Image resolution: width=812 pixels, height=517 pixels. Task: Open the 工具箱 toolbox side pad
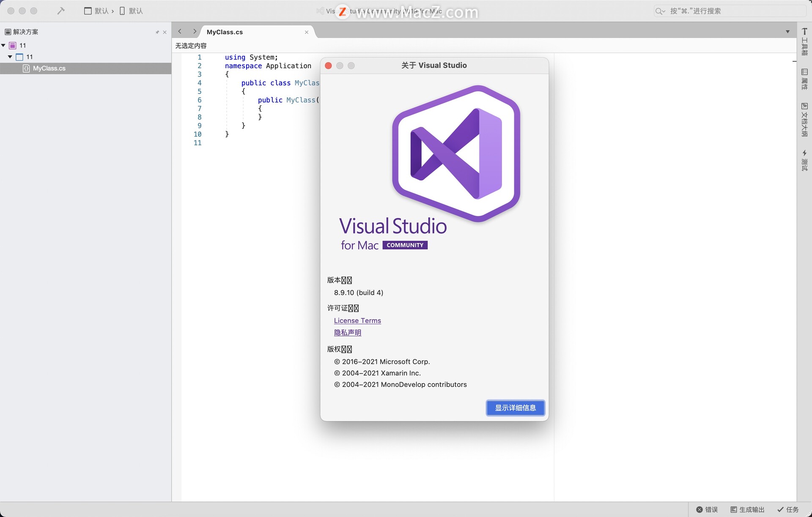tap(804, 42)
